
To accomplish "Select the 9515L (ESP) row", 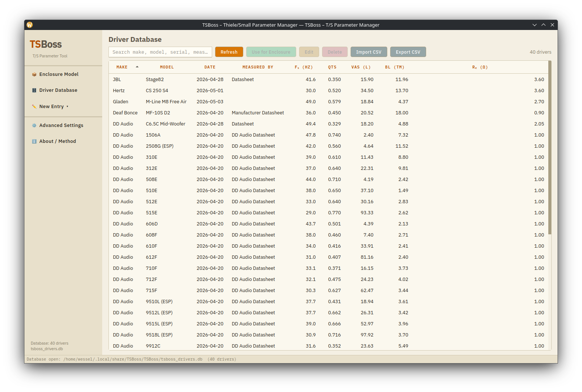I will coord(328,324).
